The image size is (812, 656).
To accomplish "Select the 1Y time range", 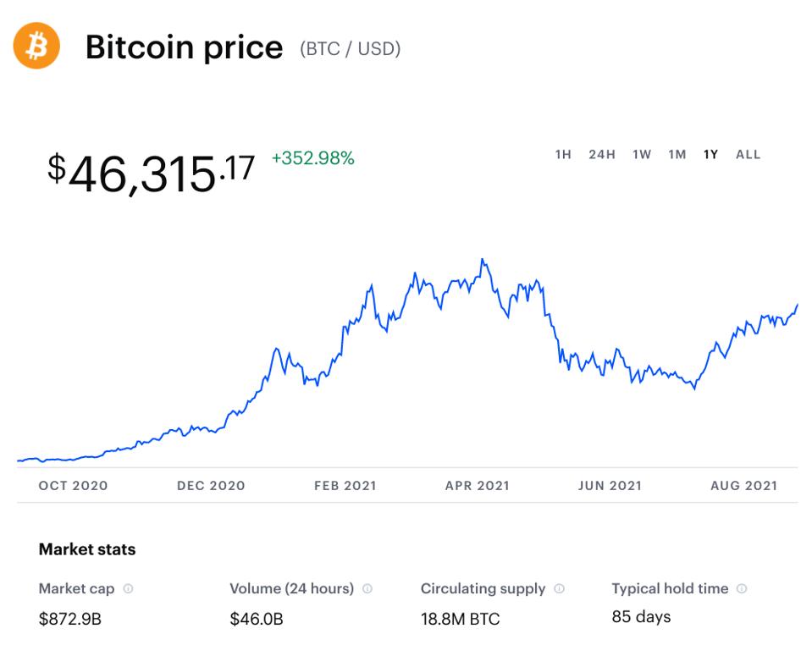I will (710, 154).
